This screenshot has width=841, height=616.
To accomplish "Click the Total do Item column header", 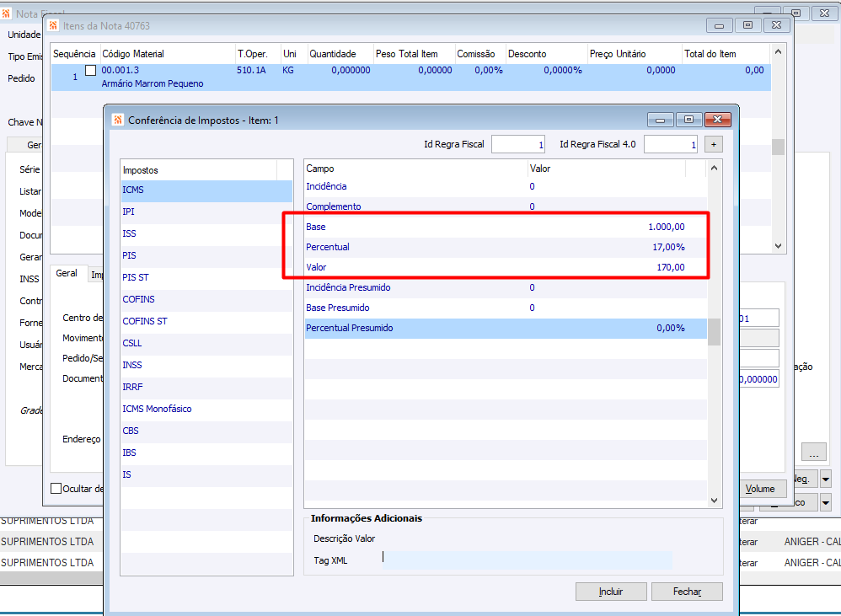I will click(x=726, y=54).
